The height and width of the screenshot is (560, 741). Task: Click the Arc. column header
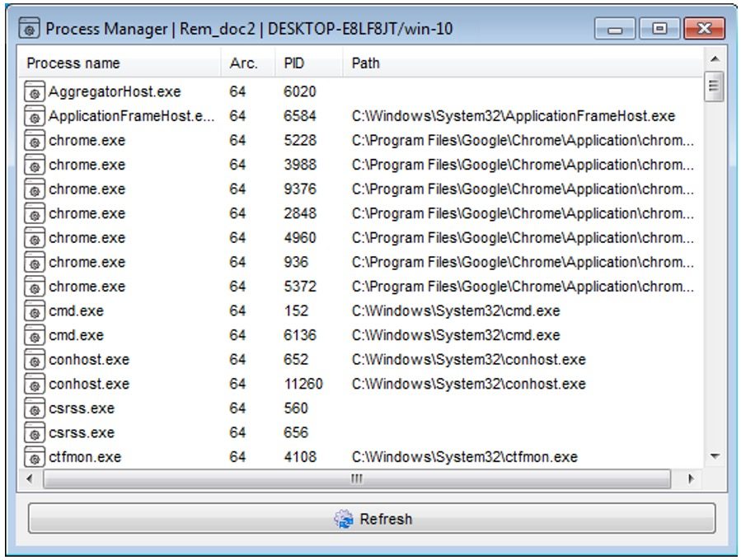[243, 63]
